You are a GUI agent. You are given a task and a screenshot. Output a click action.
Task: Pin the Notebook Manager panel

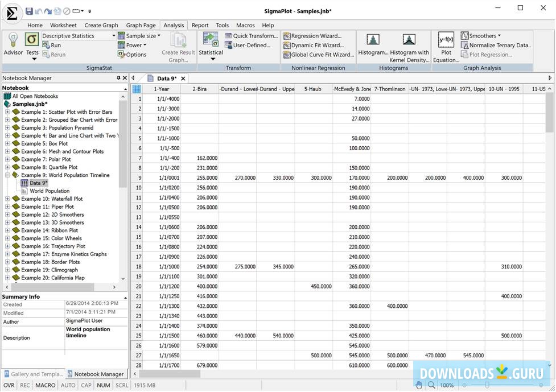[118, 78]
